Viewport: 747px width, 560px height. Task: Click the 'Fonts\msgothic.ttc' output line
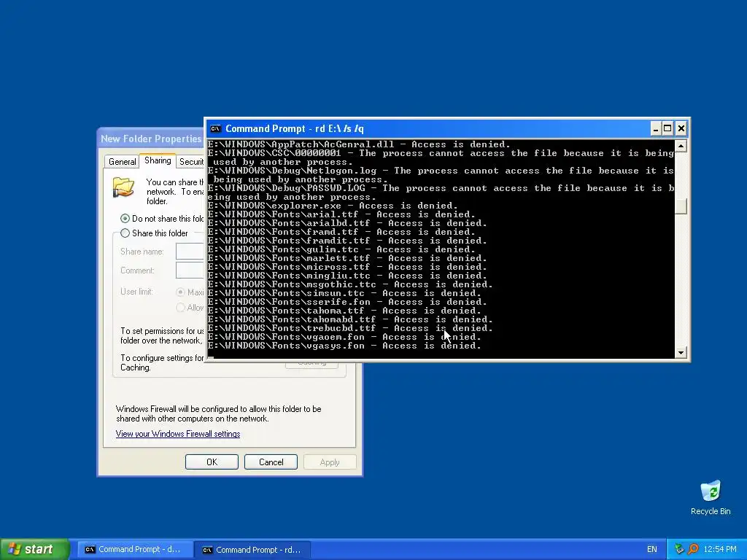(x=350, y=284)
